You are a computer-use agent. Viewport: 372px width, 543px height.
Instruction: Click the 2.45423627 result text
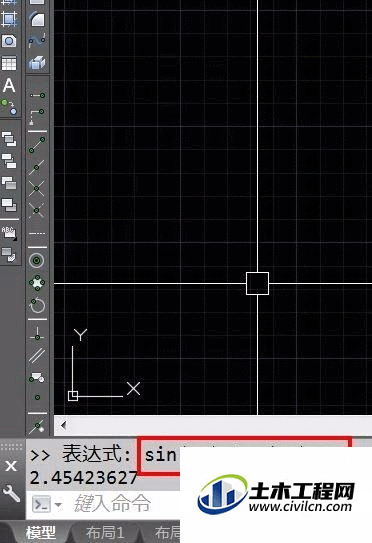click(84, 478)
